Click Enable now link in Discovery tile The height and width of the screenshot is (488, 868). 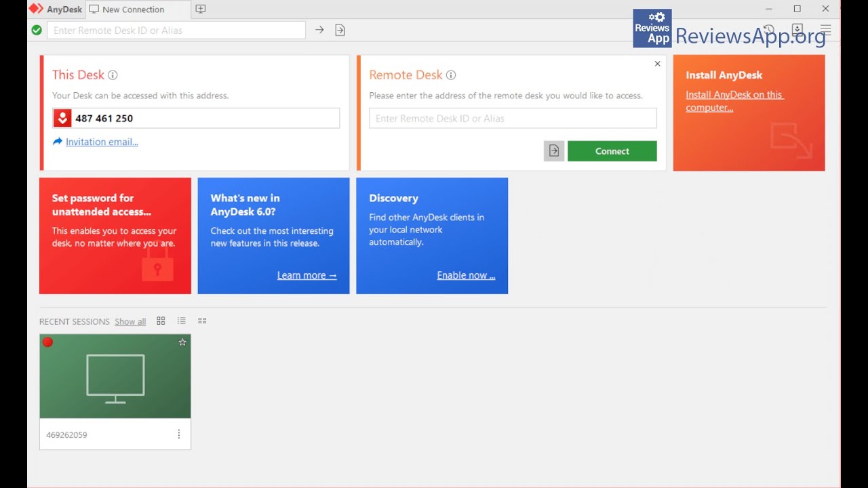[x=466, y=275]
